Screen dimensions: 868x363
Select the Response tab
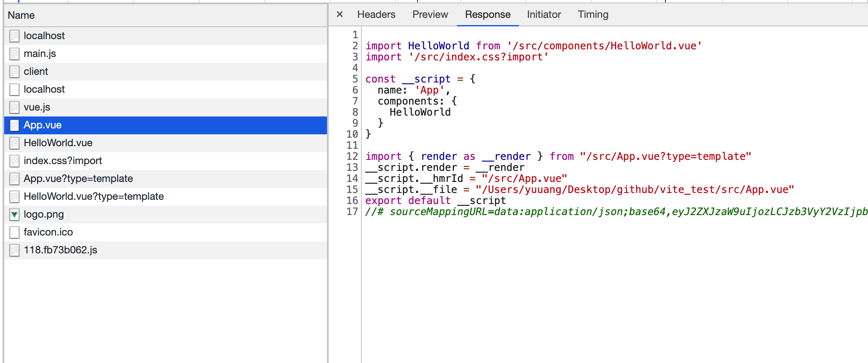pos(488,14)
